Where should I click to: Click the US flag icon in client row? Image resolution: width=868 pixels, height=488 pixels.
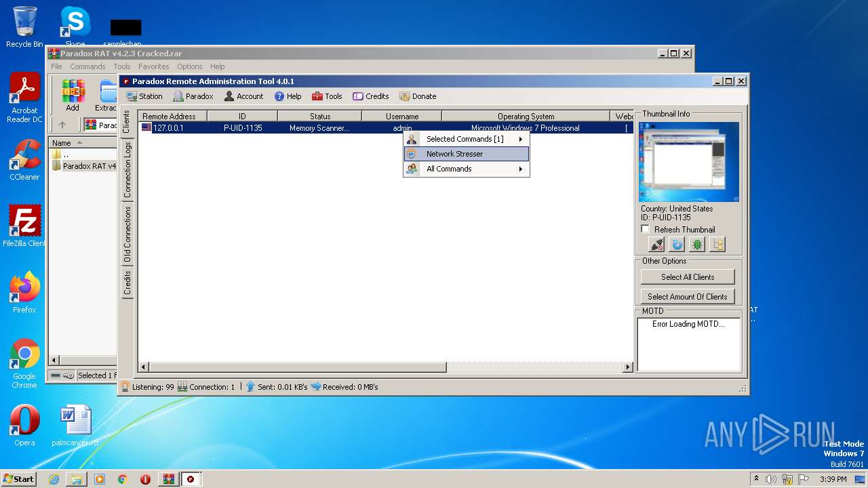[x=146, y=127]
